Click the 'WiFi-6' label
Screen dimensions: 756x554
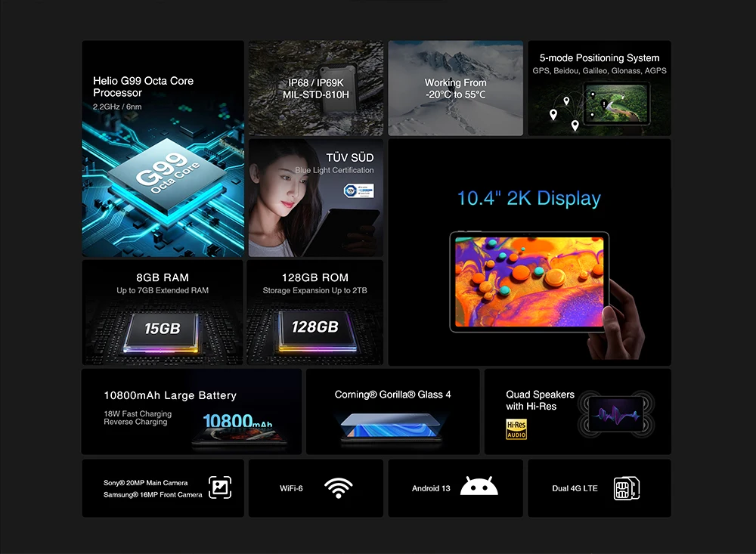point(291,488)
